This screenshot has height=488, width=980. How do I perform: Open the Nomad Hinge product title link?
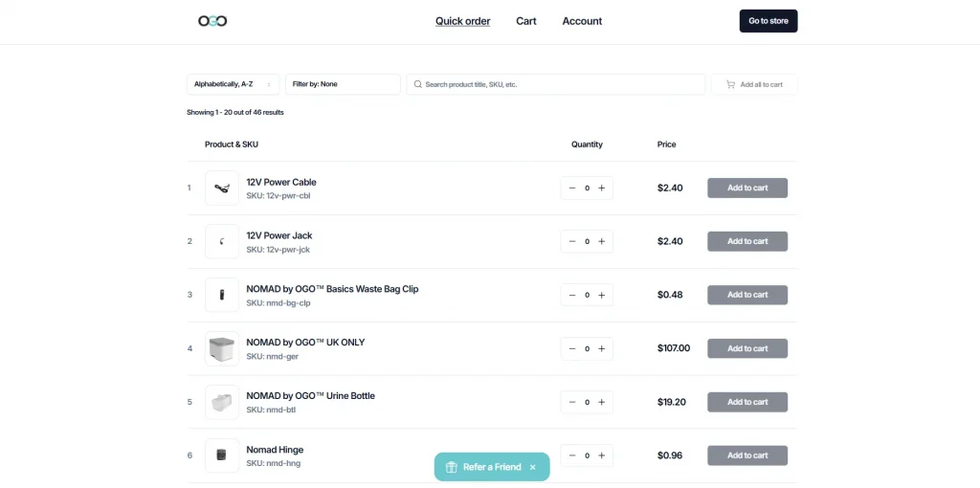275,450
